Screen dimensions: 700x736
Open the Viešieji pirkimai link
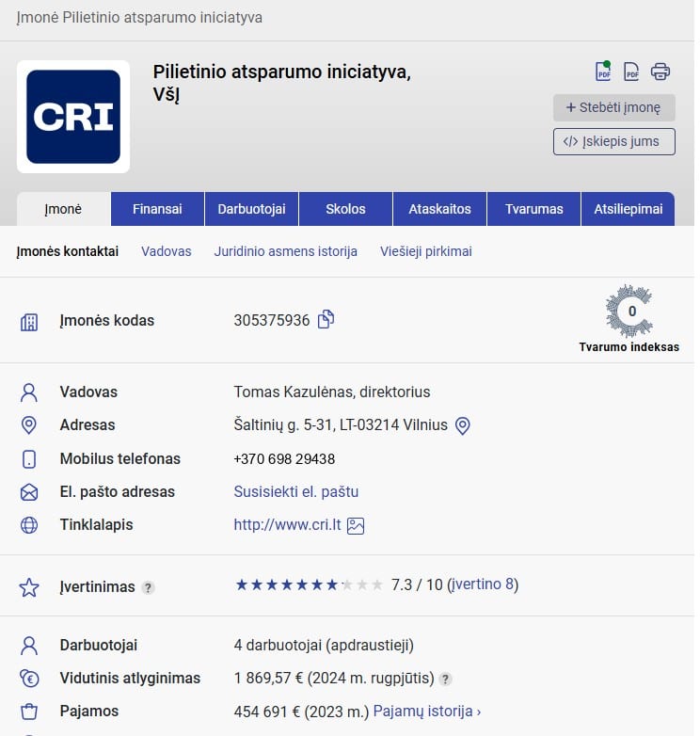click(x=426, y=251)
